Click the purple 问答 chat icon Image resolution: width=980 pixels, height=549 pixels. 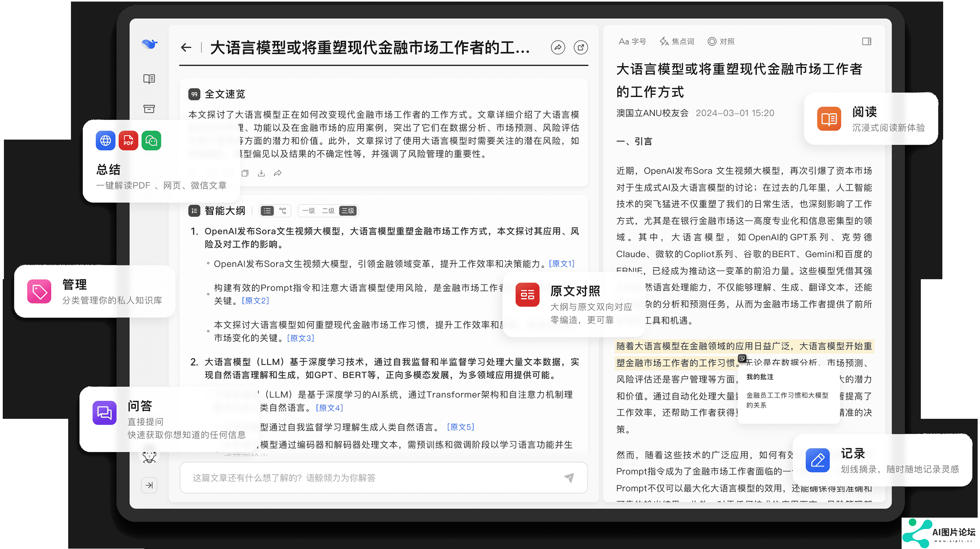[x=104, y=413]
